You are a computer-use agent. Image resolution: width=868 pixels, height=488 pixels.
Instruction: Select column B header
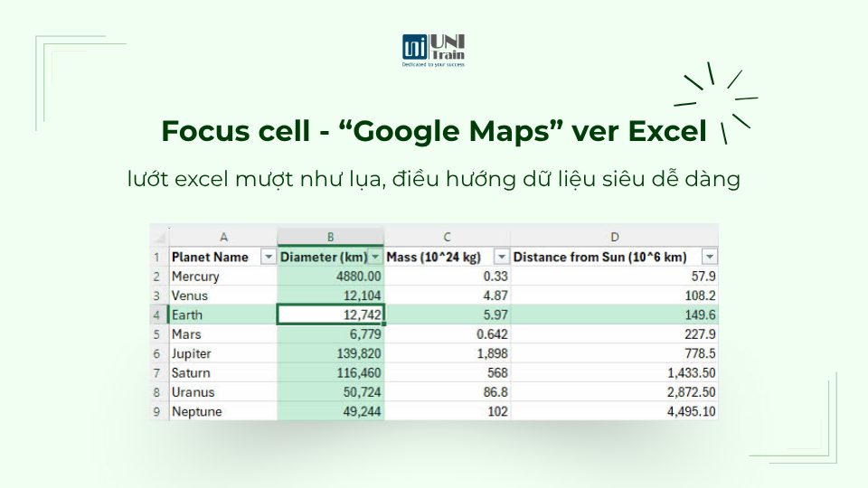[x=331, y=237]
